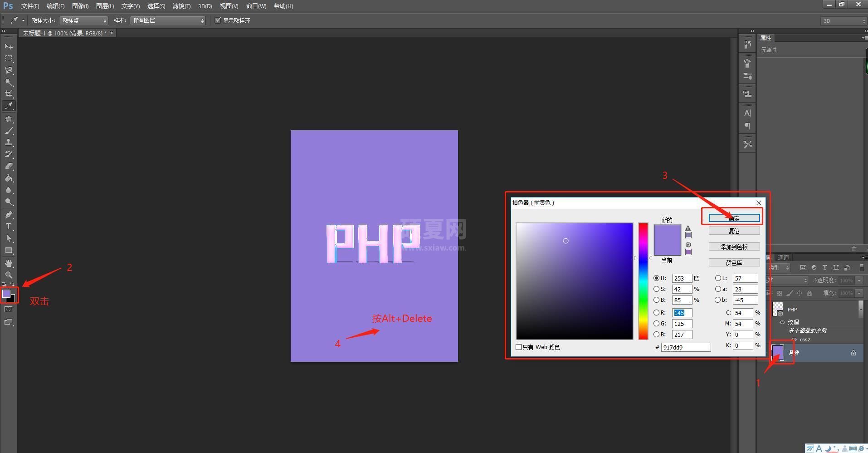Click the not web-safe cube icon

point(688,245)
